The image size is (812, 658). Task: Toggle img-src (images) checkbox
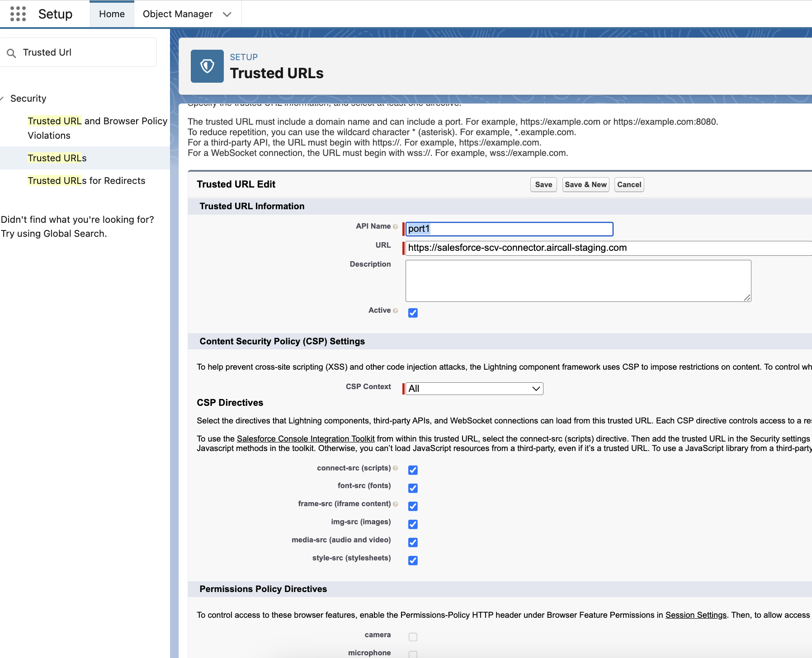(x=413, y=524)
